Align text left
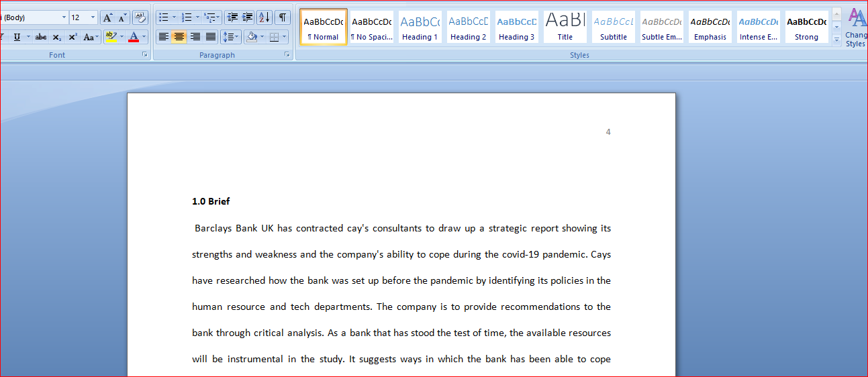This screenshot has width=868, height=377. [164, 37]
